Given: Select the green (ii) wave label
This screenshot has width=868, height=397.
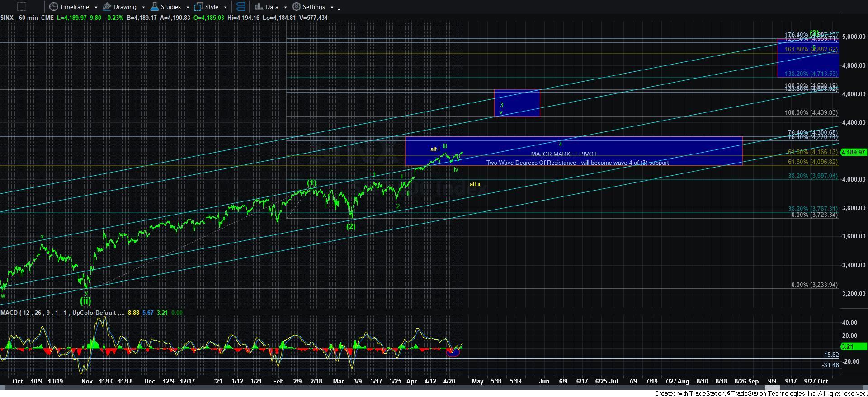Looking at the screenshot, I should (x=85, y=300).
